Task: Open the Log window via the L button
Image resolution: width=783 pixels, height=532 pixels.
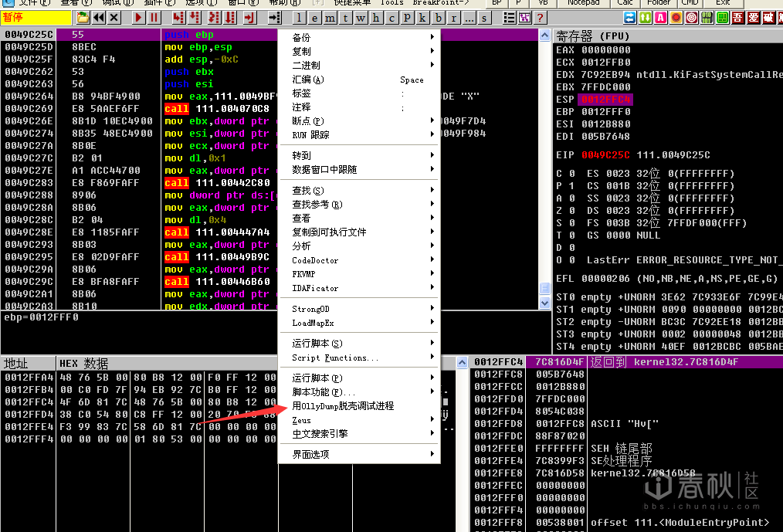Action: (299, 18)
